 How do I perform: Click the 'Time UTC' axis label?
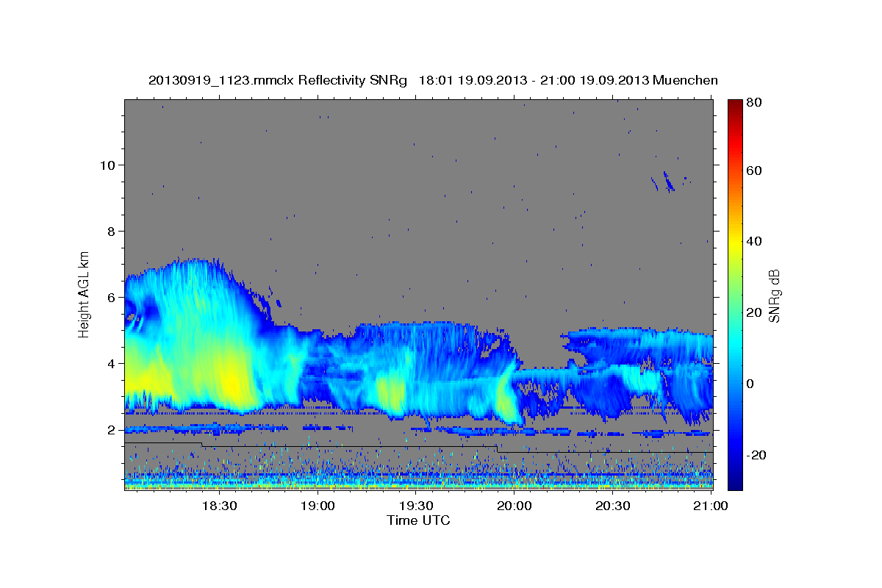pos(418,521)
